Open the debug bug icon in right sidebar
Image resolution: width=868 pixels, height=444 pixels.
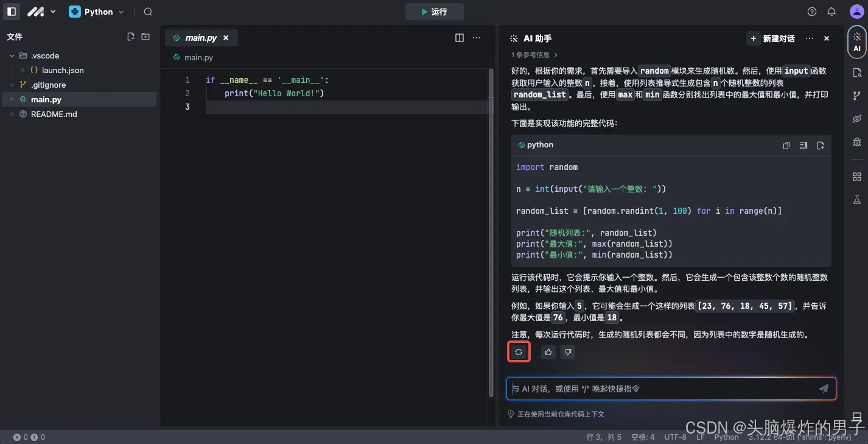856,143
